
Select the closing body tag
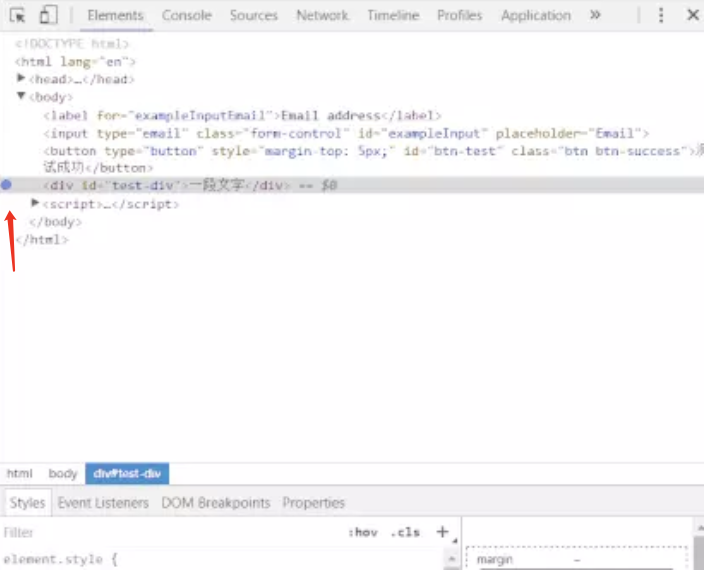click(55, 222)
